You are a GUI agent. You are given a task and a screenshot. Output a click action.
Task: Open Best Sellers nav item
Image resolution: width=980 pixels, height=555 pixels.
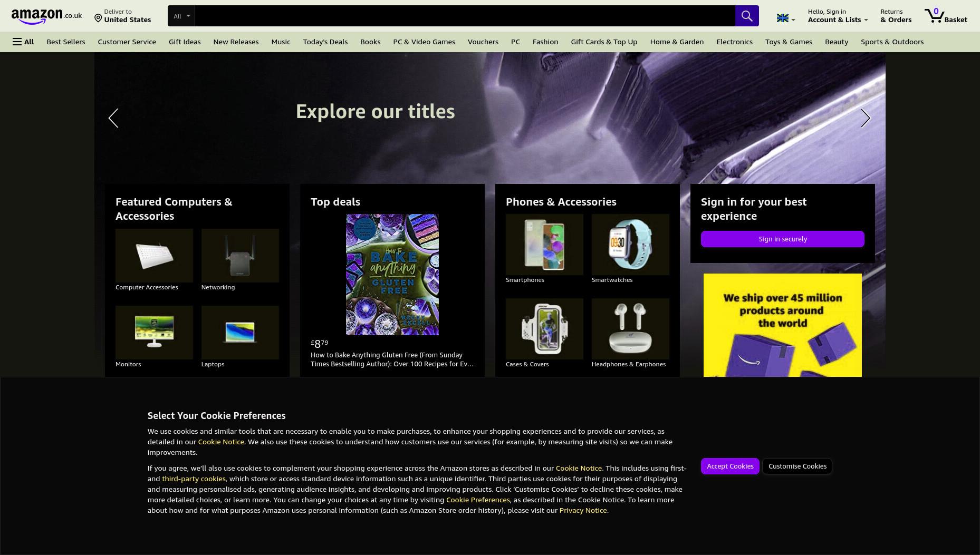pyautogui.click(x=66, y=42)
